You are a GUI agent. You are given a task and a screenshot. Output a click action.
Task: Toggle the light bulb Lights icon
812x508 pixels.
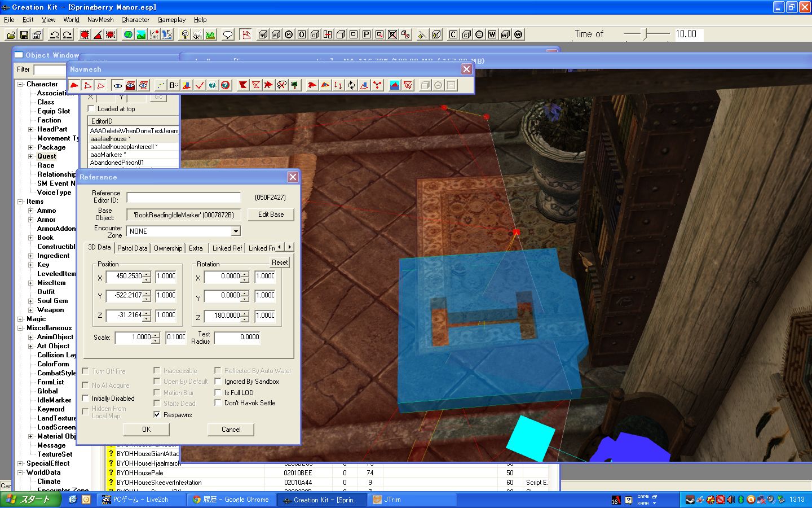[185, 34]
